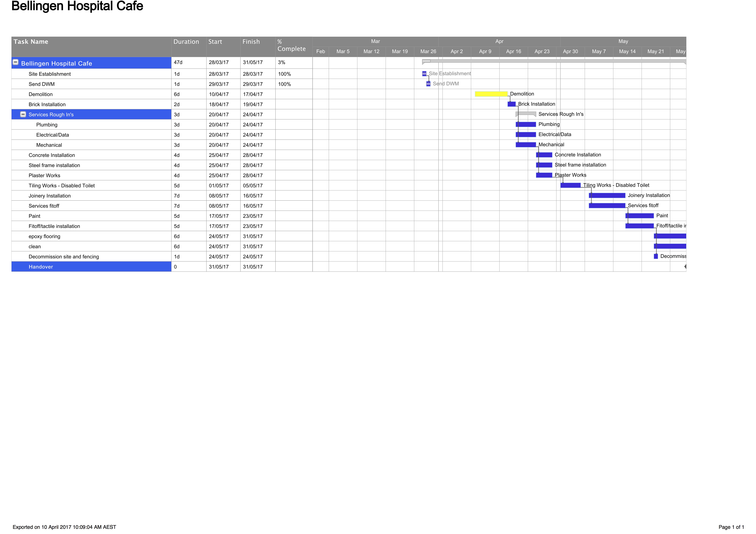The image size is (756, 534).
Task: Select the Fitoff/tactile installation gantt bar
Action: pos(640,226)
